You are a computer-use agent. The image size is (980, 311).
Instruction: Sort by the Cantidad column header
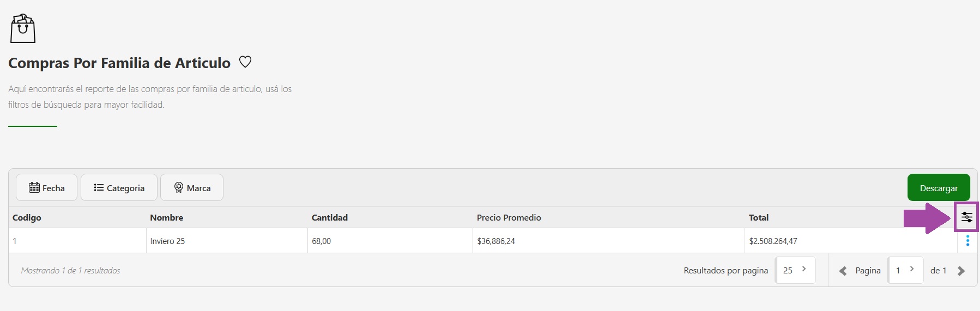tap(329, 217)
